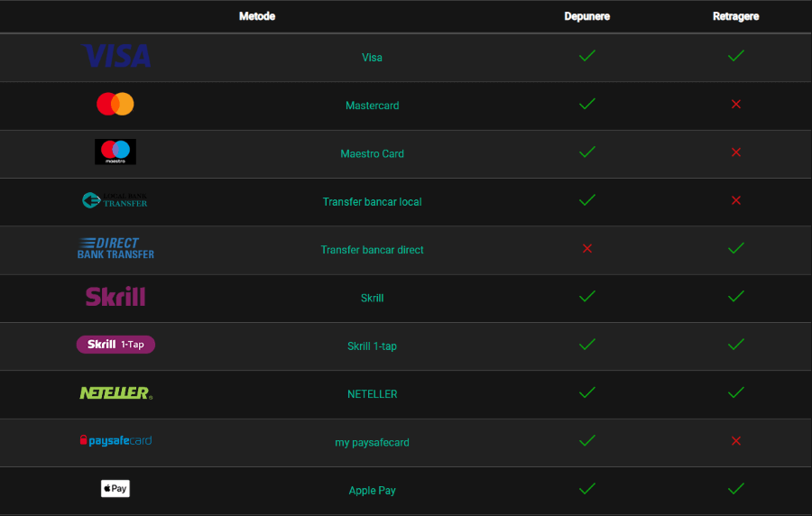Viewport: 812px width, 516px height.
Task: Open the NETELLER text link
Action: pos(373,394)
